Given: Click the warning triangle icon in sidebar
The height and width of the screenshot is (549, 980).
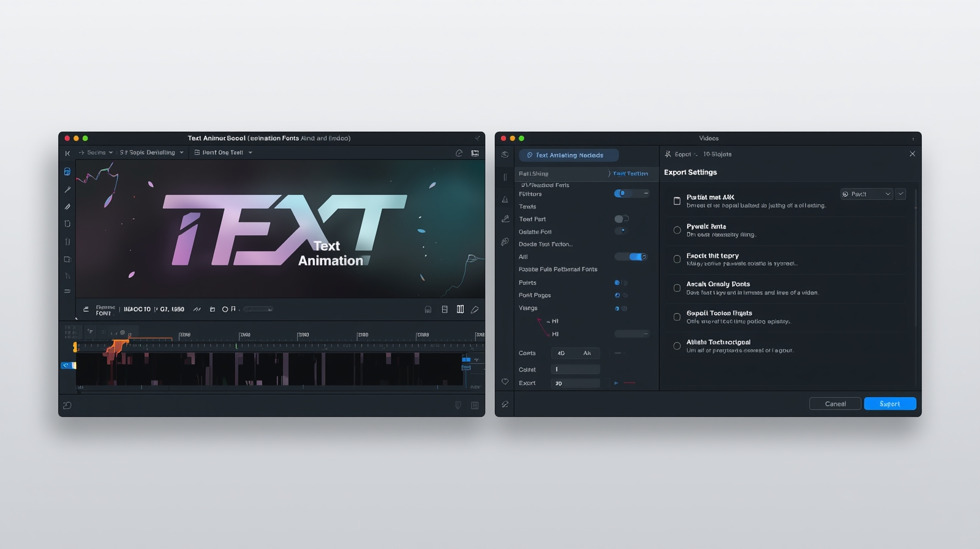Looking at the screenshot, I should (505, 200).
